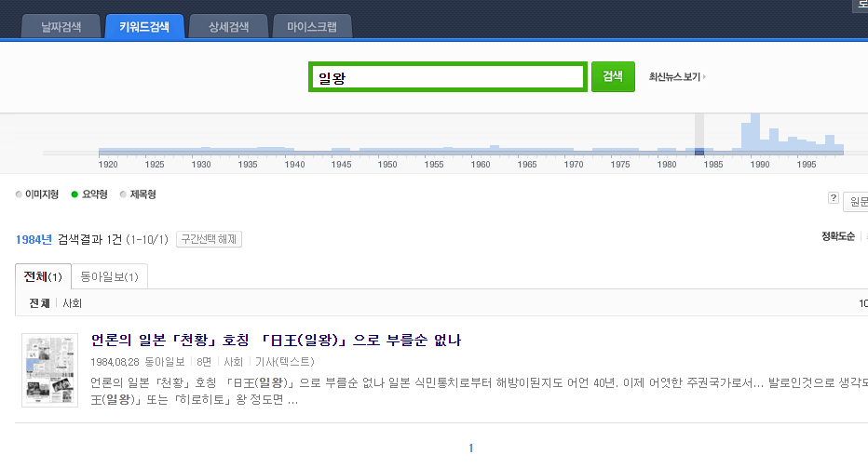Select the 요약형 view option
The height and width of the screenshot is (468, 868).
coord(94,194)
